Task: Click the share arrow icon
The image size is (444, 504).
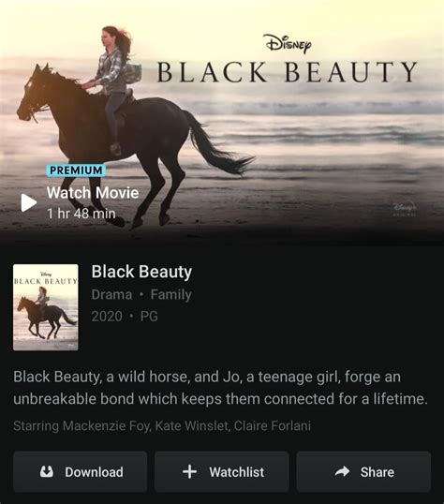Action: pos(342,471)
